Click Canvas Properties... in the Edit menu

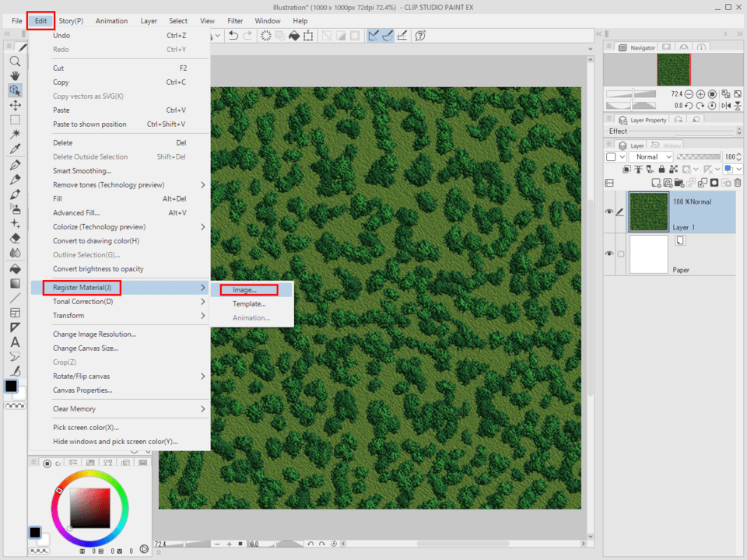[82, 390]
